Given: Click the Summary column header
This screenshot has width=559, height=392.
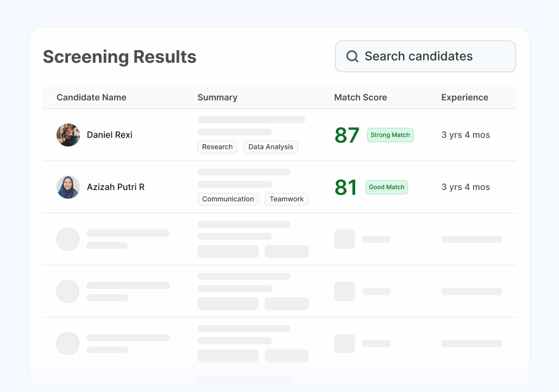Looking at the screenshot, I should 217,97.
